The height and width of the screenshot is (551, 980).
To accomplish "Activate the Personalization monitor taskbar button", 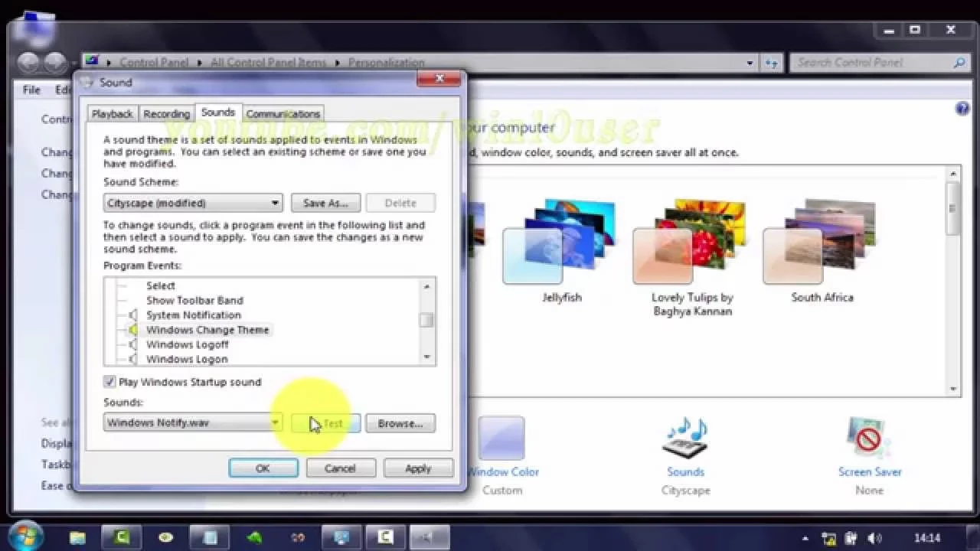I will (x=341, y=538).
